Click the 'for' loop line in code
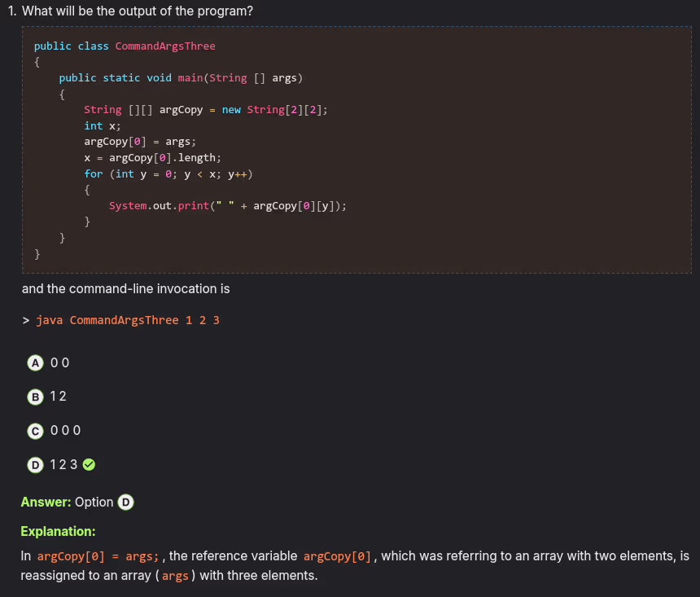 tap(171, 174)
